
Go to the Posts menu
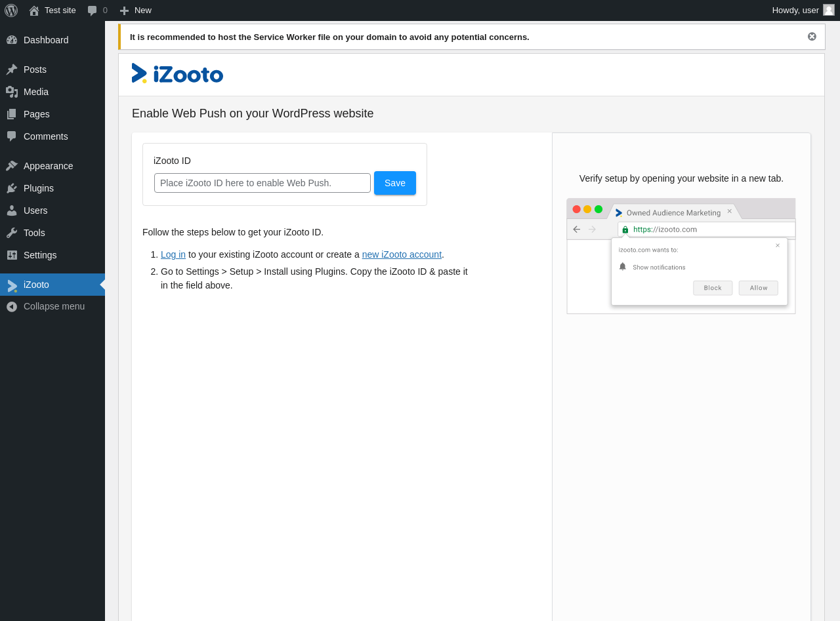pos(35,70)
